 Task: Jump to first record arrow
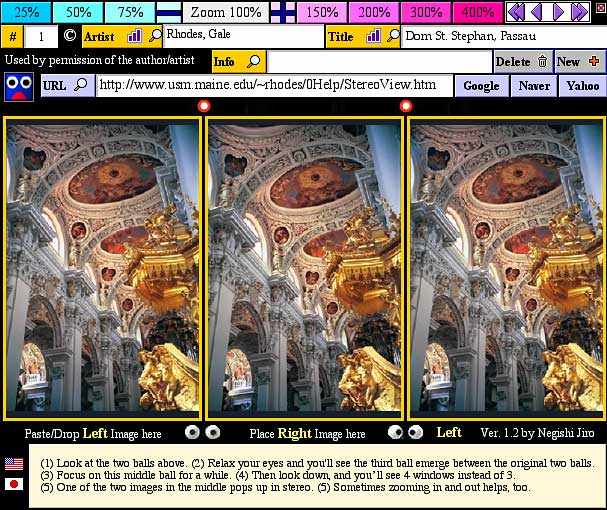(516, 12)
